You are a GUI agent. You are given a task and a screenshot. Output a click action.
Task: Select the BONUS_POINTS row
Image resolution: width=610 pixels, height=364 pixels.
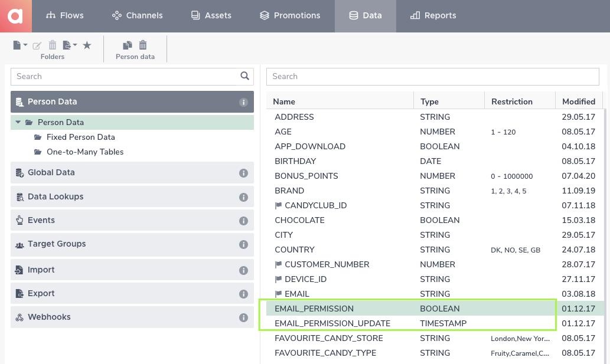(x=435, y=176)
